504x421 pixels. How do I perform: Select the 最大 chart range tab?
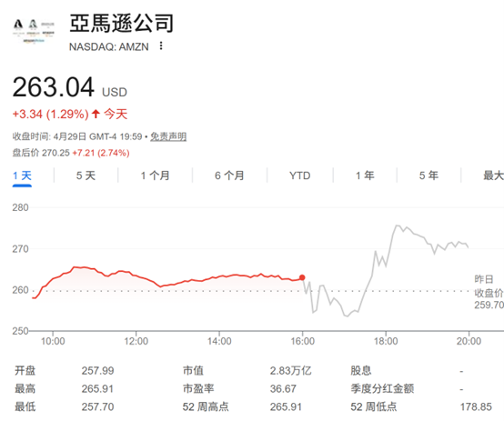[x=493, y=175]
